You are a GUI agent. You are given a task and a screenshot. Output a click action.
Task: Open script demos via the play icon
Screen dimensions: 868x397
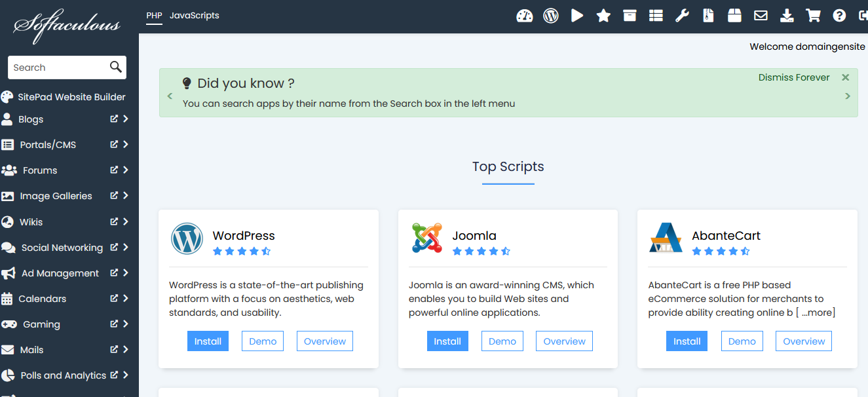click(x=577, y=16)
